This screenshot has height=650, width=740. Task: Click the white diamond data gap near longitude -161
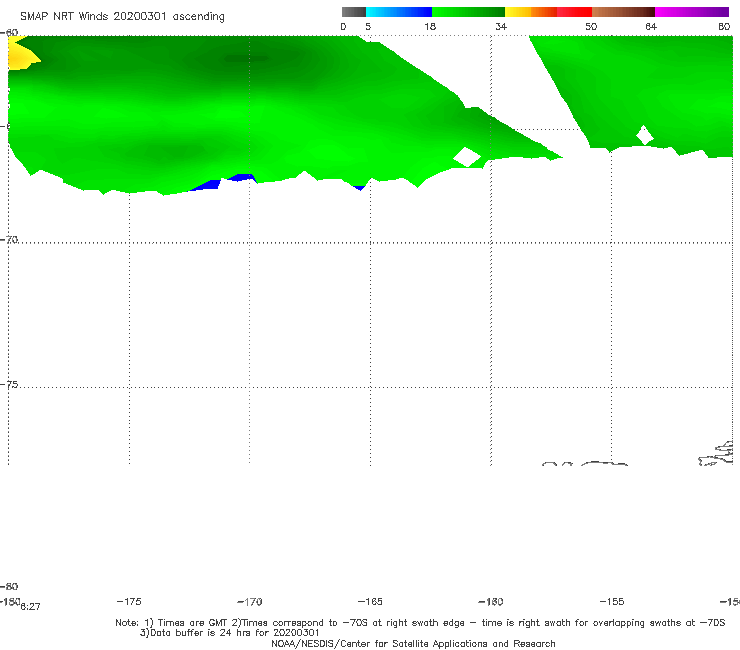pos(467,157)
